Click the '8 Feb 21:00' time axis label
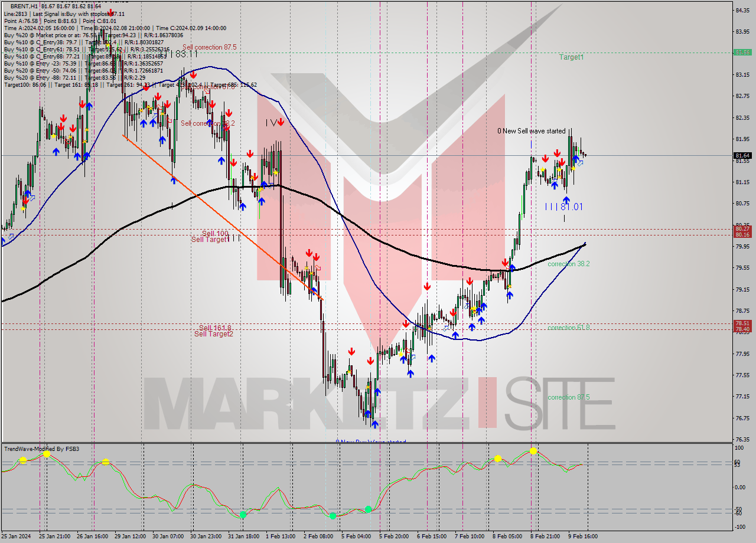 click(x=545, y=537)
